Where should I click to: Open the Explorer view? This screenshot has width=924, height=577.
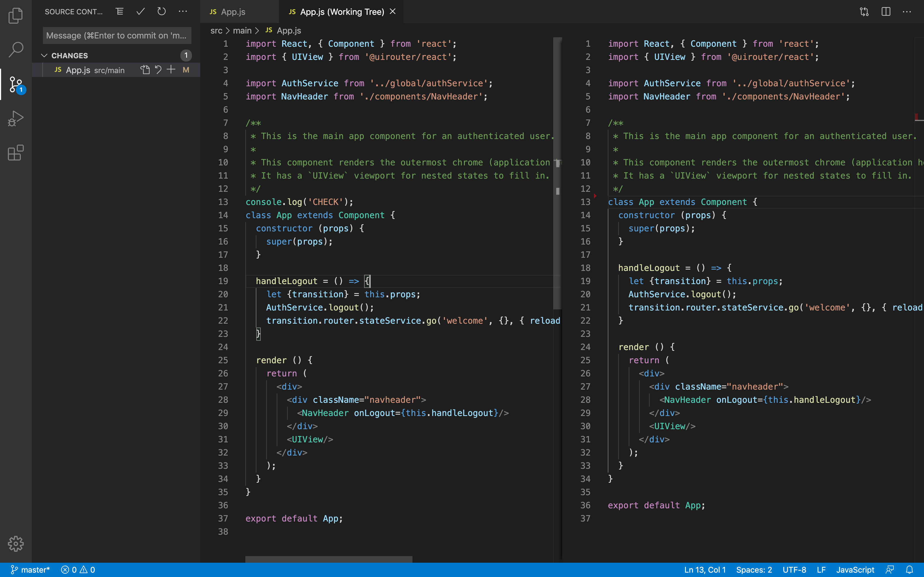pos(16,16)
